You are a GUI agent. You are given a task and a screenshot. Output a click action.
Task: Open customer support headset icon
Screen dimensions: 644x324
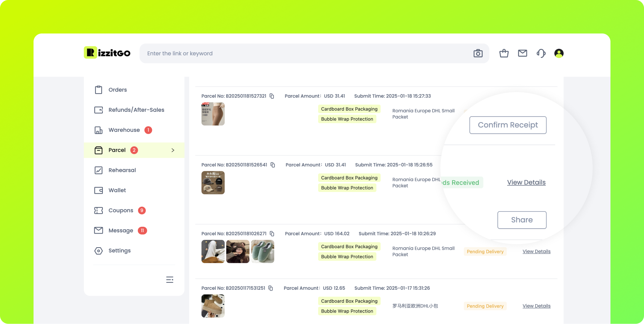[x=541, y=53]
